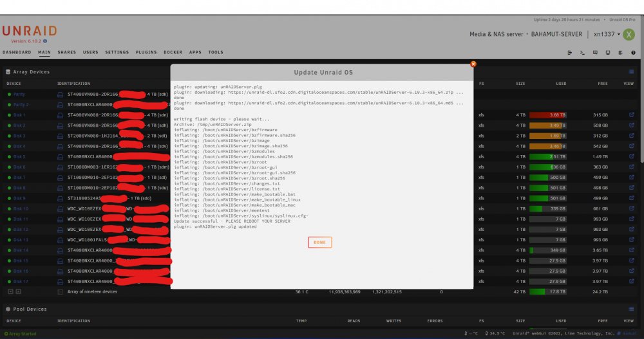644x339 pixels.
Task: Switch to the APPS tab
Action: click(x=195, y=53)
